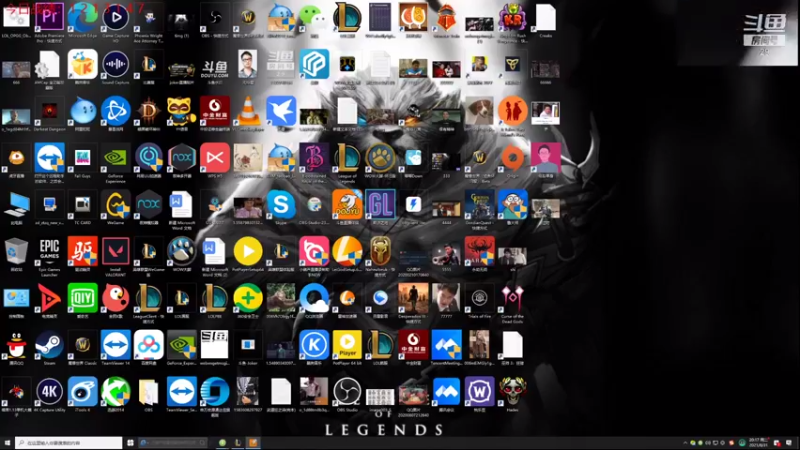800x450 pixels.
Task: Launch Microsoft Edge from desktop
Action: 83,17
